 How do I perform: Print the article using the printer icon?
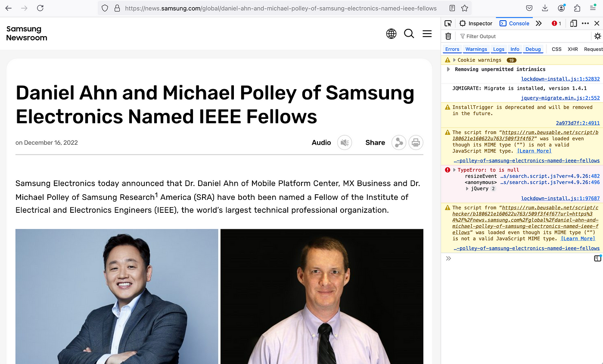(416, 143)
